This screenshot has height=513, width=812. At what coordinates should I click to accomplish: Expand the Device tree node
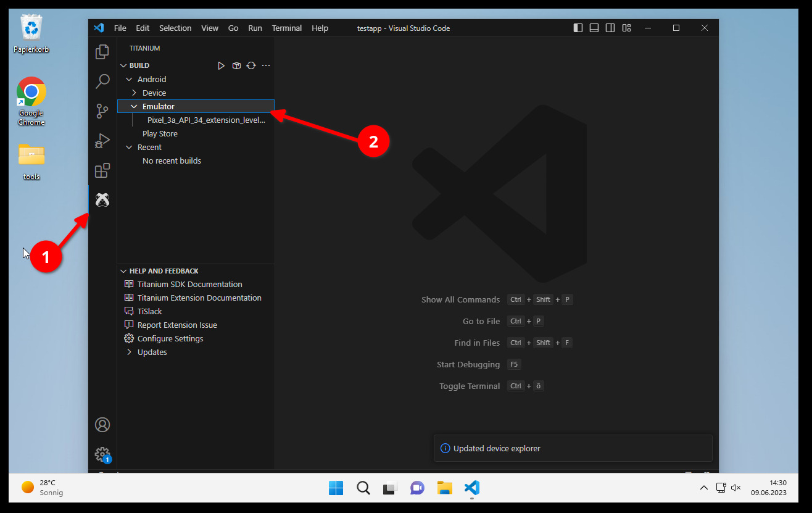click(x=134, y=93)
